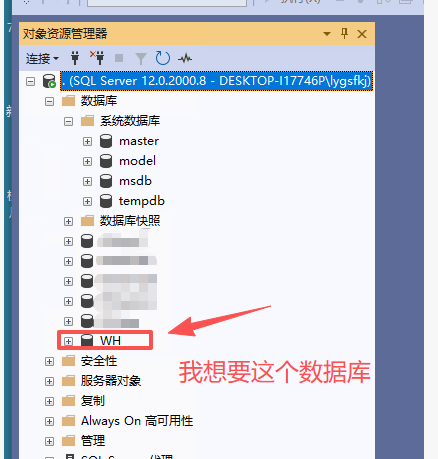Image resolution: width=438 pixels, height=459 pixels.
Task: Select the 数据库快照 folder
Action: pyautogui.click(x=130, y=221)
